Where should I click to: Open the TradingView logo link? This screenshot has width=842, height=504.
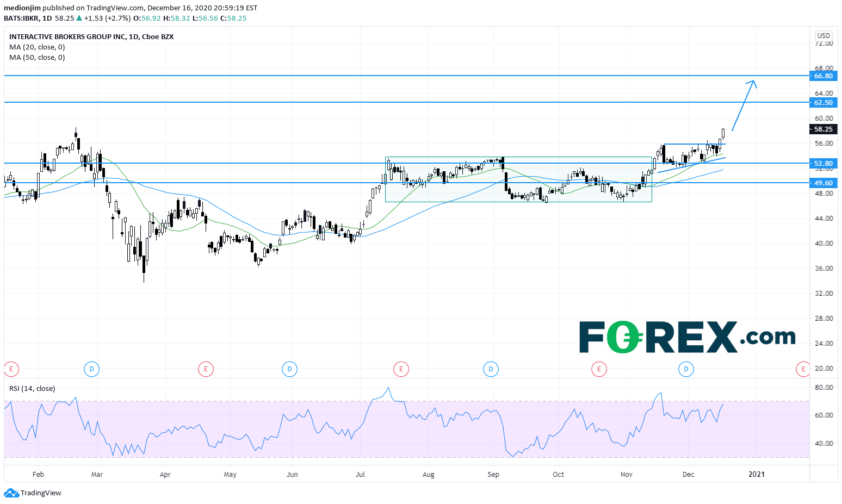click(33, 493)
